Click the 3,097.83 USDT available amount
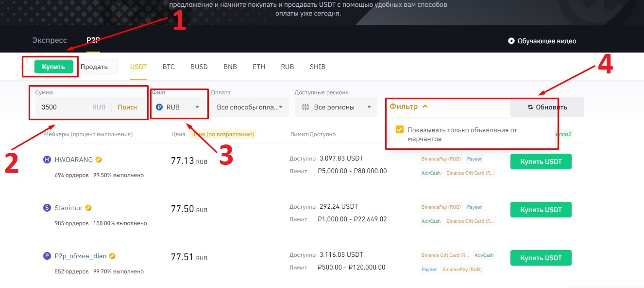This screenshot has height=288, width=644. (x=341, y=159)
